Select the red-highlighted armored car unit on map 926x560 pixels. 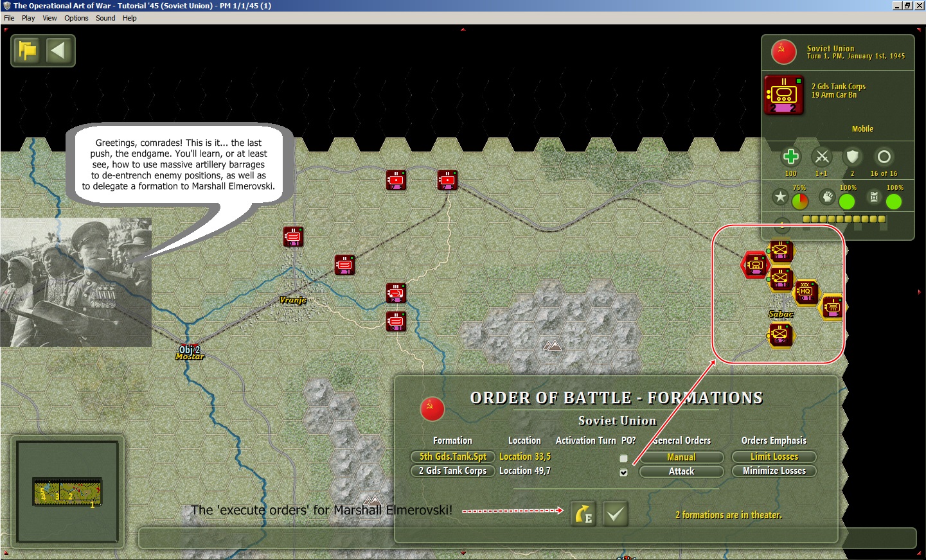click(x=754, y=265)
